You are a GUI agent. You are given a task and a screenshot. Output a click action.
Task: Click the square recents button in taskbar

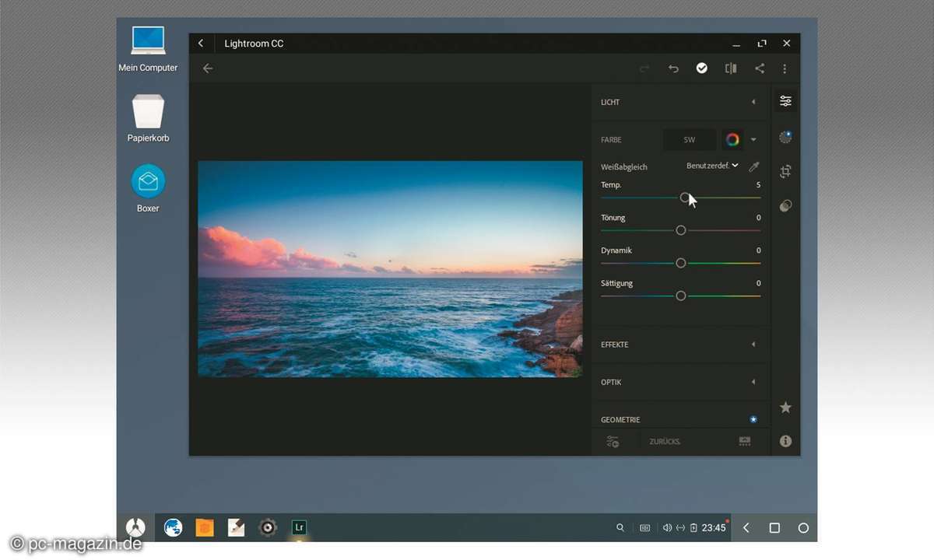click(774, 528)
